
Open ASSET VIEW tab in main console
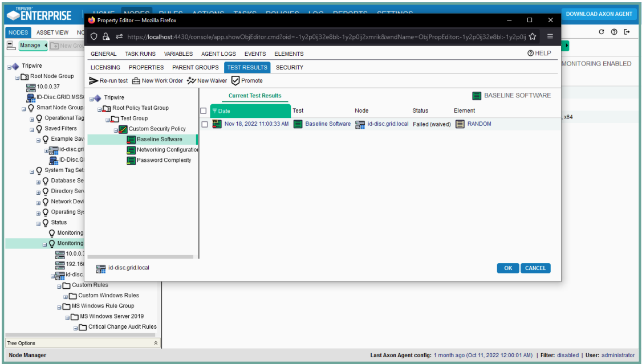tap(52, 32)
